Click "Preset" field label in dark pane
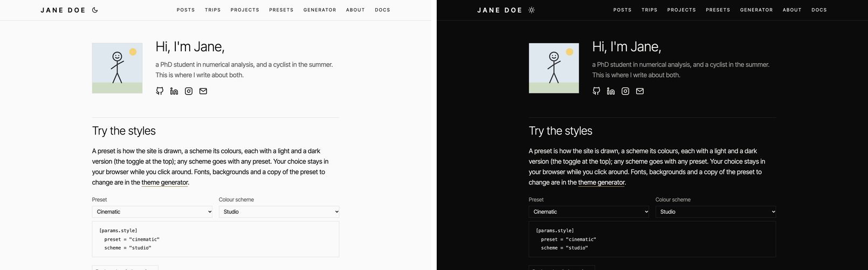Viewport: 868px width, 270px height. click(536, 200)
